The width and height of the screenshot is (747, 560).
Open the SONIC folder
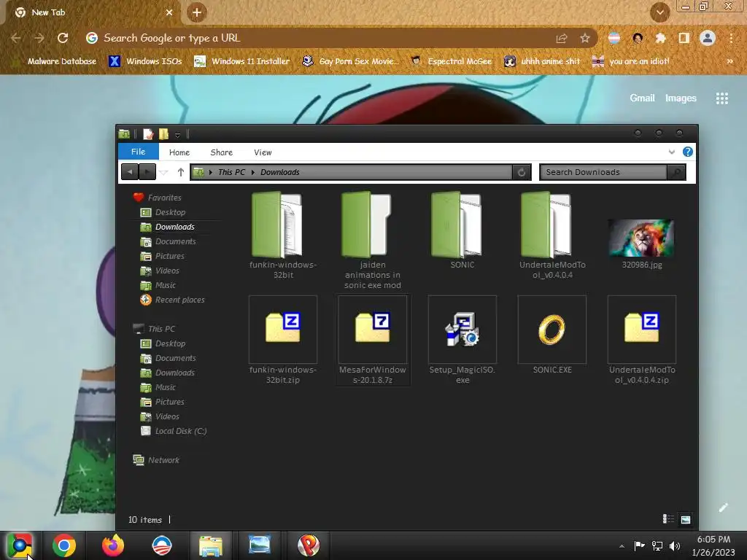tap(462, 231)
